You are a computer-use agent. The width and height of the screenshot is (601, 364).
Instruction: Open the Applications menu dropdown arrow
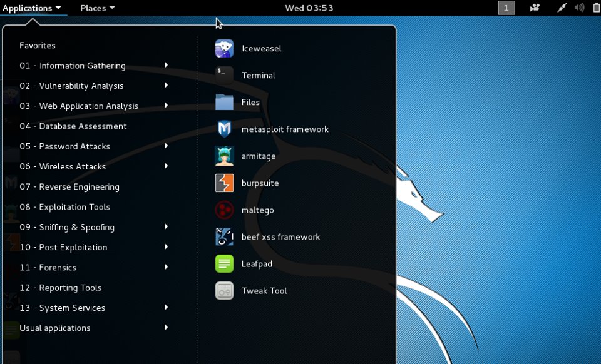coord(58,8)
